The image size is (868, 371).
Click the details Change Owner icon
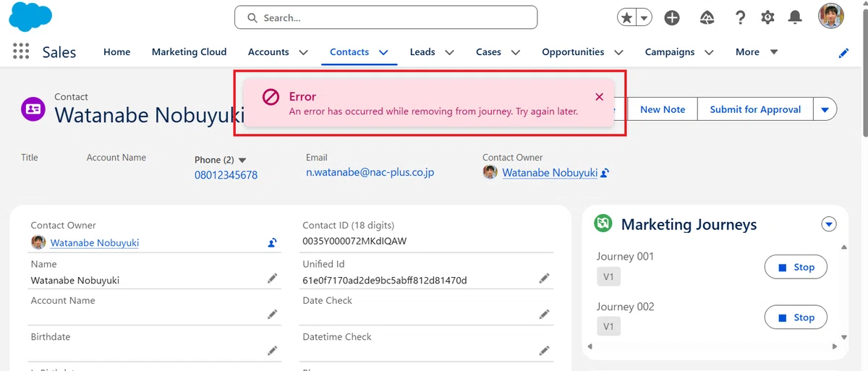click(x=272, y=243)
